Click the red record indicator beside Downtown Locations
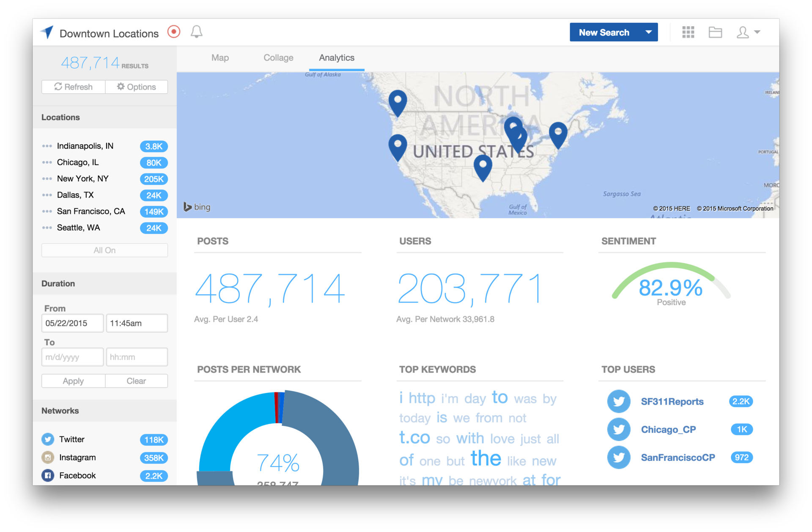 tap(173, 32)
